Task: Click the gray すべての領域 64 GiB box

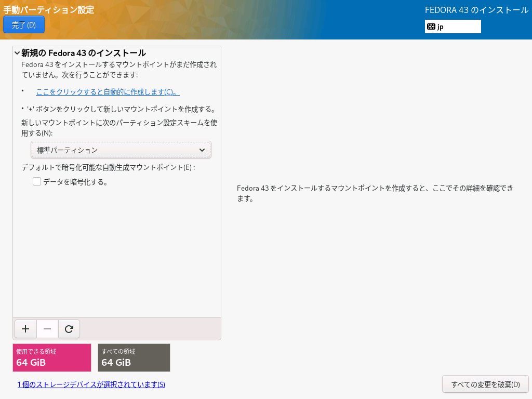Action: click(134, 357)
